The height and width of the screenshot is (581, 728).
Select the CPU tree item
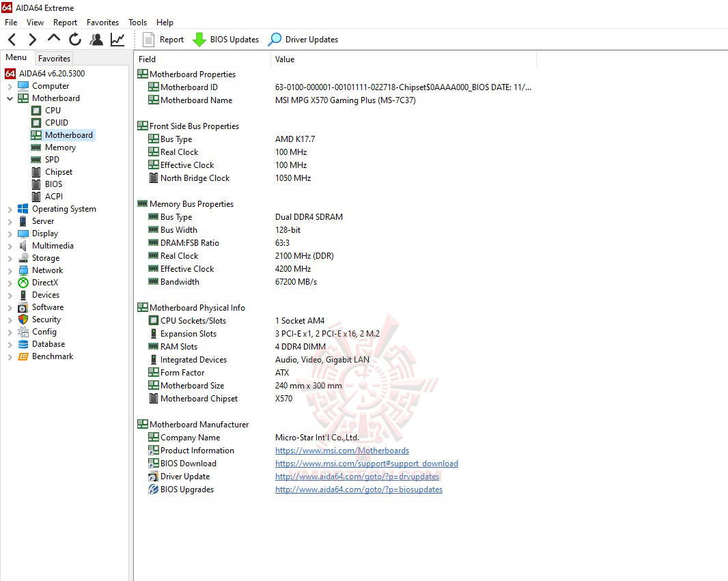53,111
